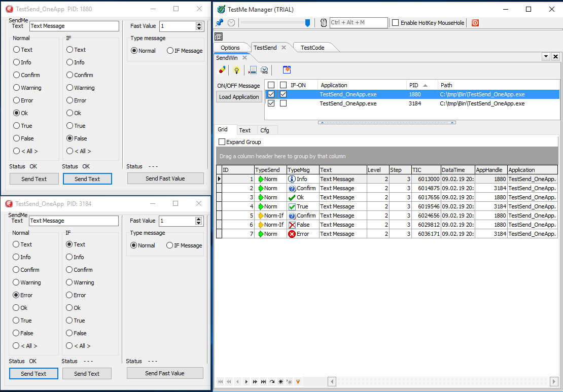Click the light bulb icon in SendWin
This screenshot has width=563, height=392.
(x=236, y=70)
